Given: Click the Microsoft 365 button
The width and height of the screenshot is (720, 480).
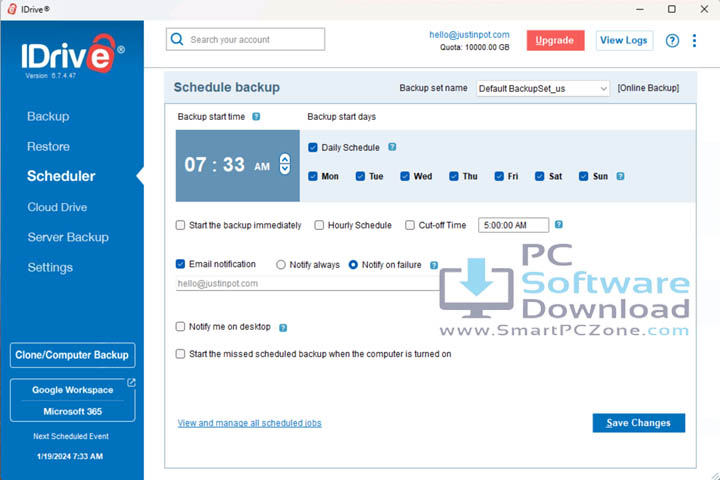Looking at the screenshot, I should click(x=73, y=412).
